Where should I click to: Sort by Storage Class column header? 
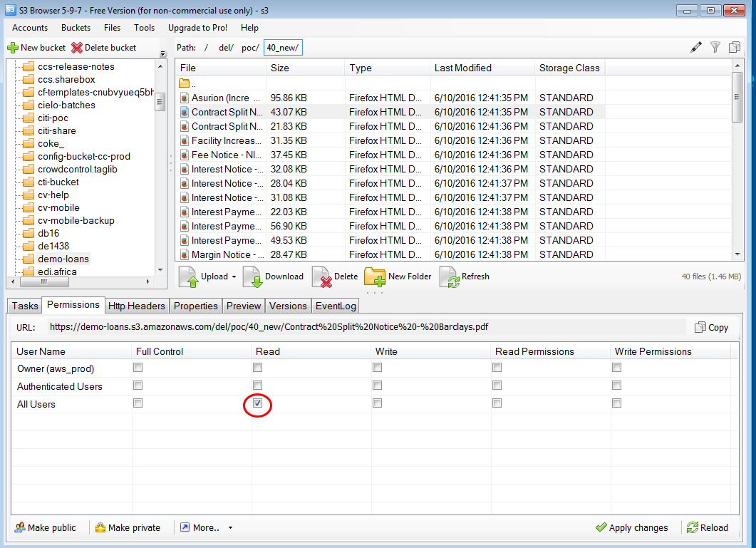click(570, 68)
